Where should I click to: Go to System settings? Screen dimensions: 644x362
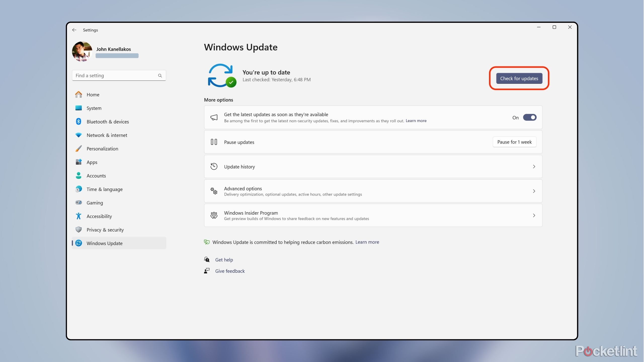119,108
